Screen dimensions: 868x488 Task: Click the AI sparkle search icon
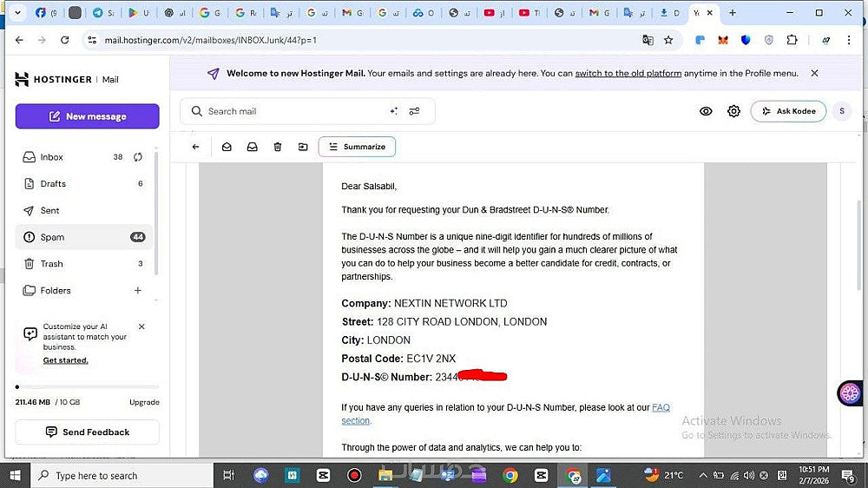pos(393,111)
